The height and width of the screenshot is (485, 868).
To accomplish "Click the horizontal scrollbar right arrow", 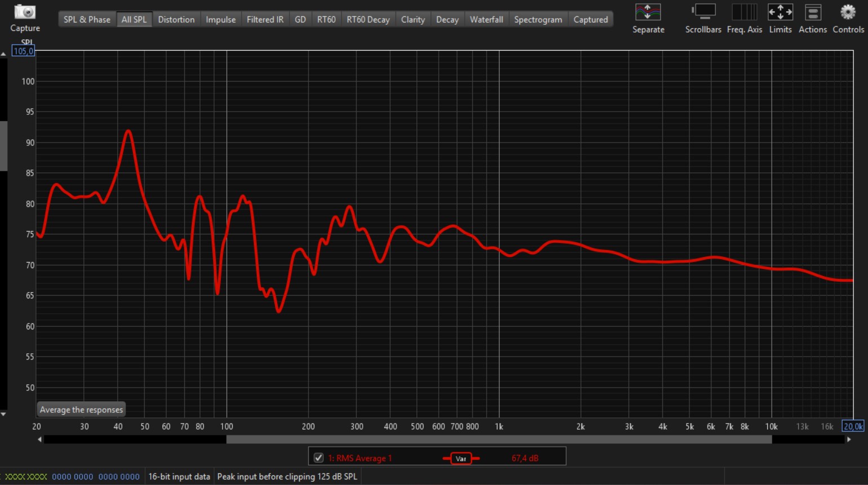I will (849, 439).
